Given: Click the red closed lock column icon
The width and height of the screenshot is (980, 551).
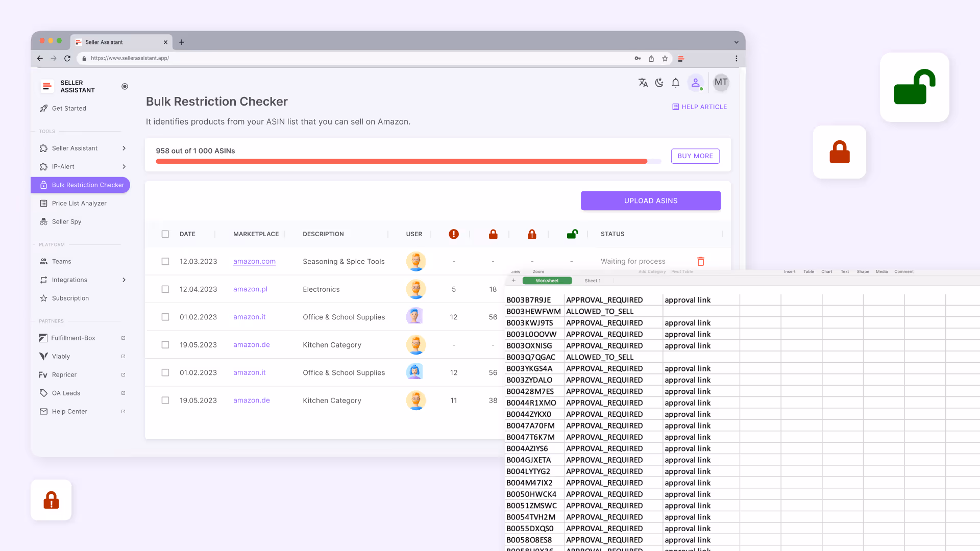Looking at the screenshot, I should (x=493, y=234).
